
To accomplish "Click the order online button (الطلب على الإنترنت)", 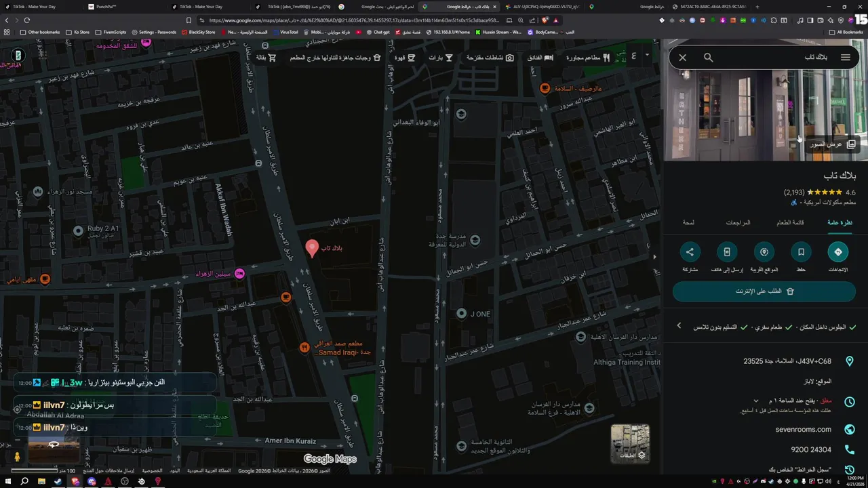I will coord(764,291).
